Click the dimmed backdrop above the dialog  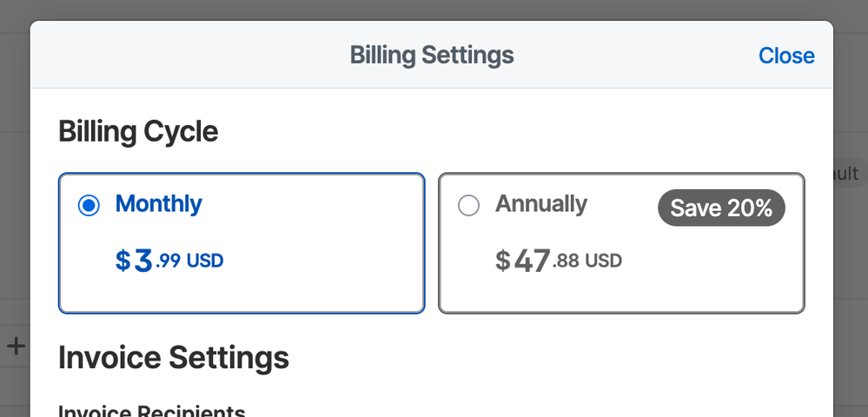coord(434,10)
